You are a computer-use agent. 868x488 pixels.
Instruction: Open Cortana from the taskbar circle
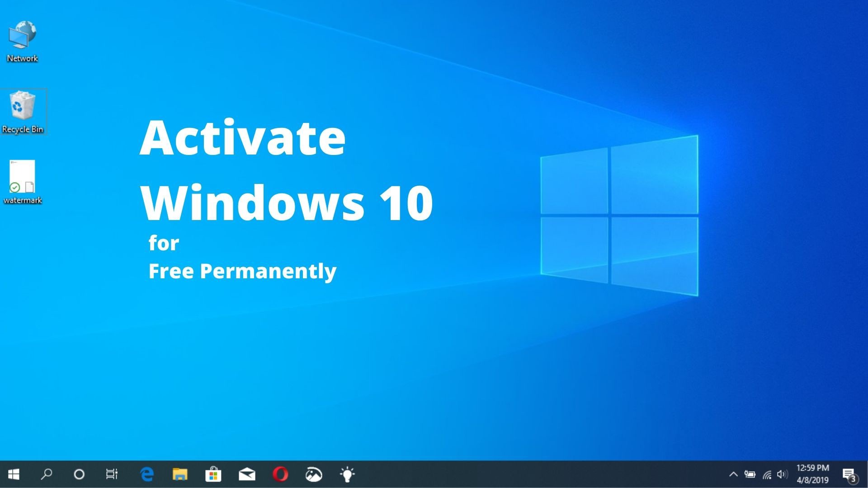79,474
